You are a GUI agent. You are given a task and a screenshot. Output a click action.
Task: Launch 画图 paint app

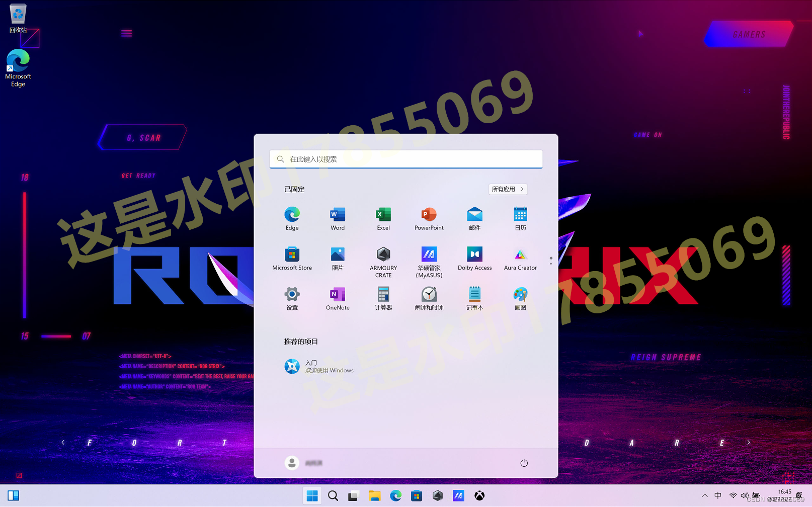pos(520,298)
